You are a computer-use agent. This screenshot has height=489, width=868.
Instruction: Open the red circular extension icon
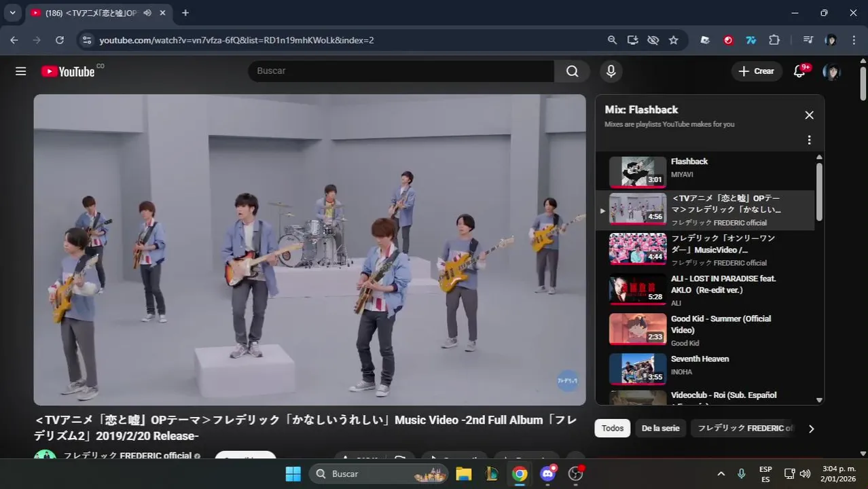click(x=728, y=40)
